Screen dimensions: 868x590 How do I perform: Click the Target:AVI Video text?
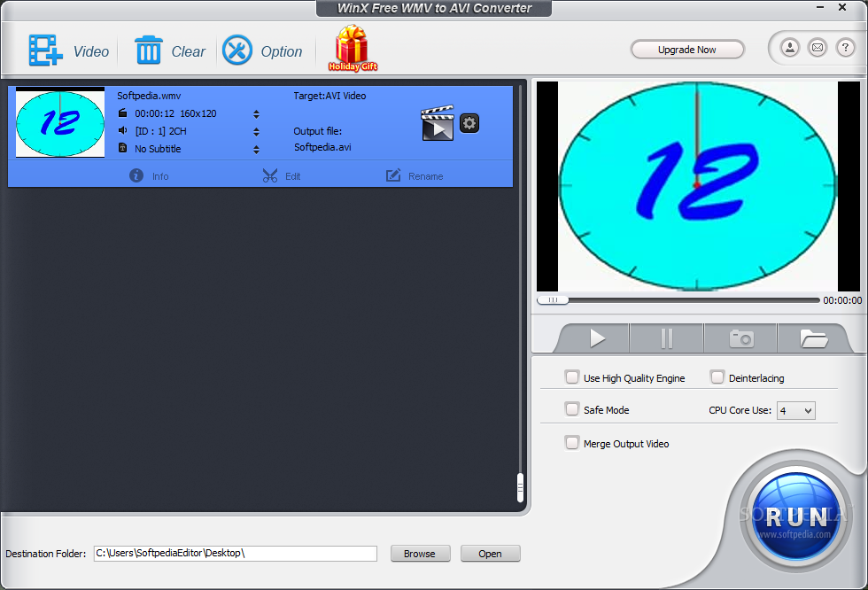pyautogui.click(x=329, y=96)
